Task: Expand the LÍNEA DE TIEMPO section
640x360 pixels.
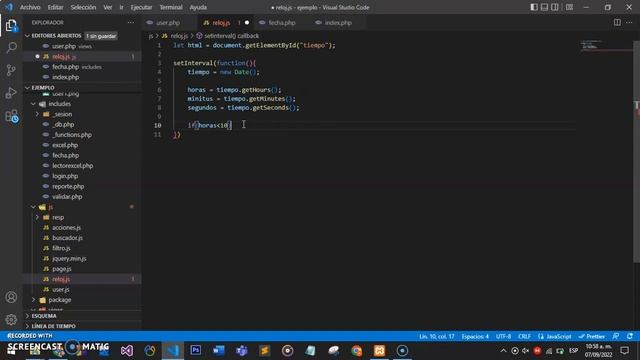Action: point(27,326)
